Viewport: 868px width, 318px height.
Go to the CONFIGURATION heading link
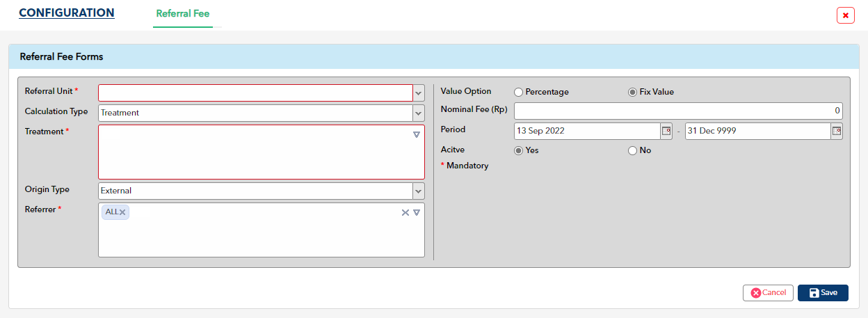(67, 13)
